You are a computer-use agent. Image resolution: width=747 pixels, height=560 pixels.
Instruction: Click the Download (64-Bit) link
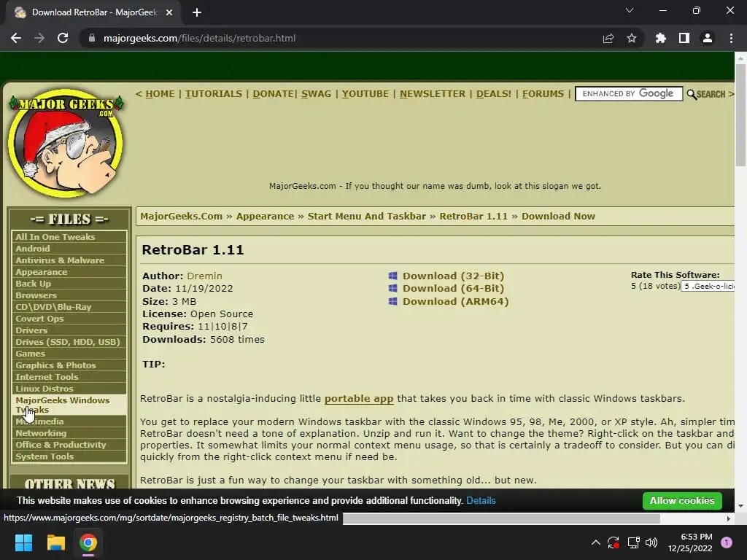coord(453,288)
